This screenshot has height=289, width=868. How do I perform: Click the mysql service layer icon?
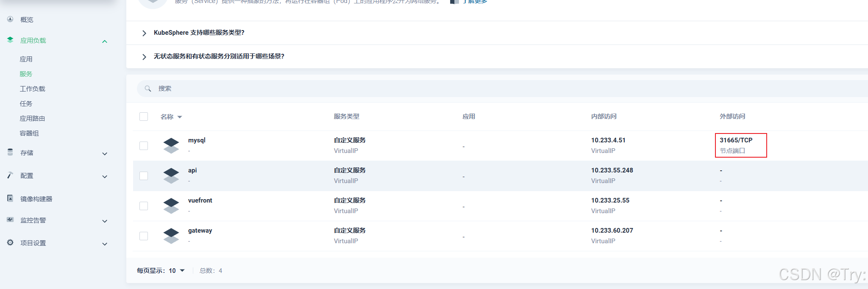171,145
